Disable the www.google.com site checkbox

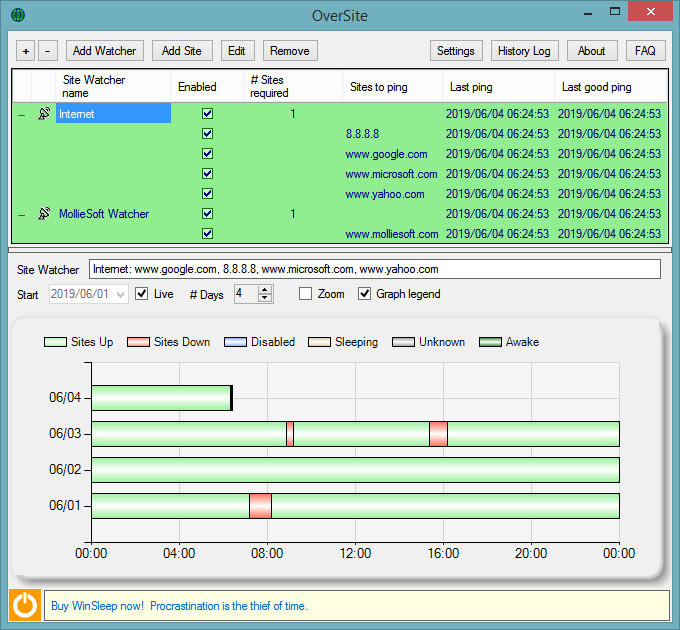(x=207, y=153)
